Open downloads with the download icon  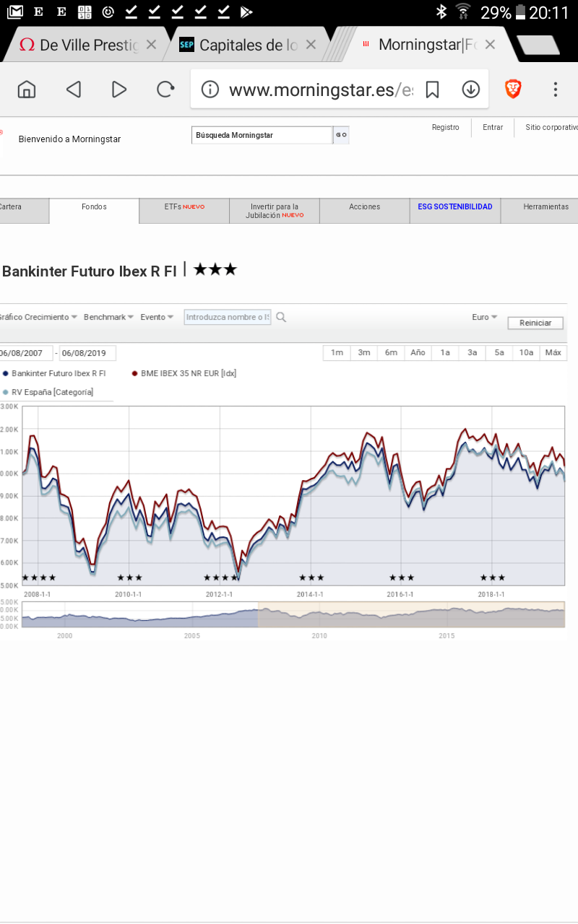[x=471, y=90]
